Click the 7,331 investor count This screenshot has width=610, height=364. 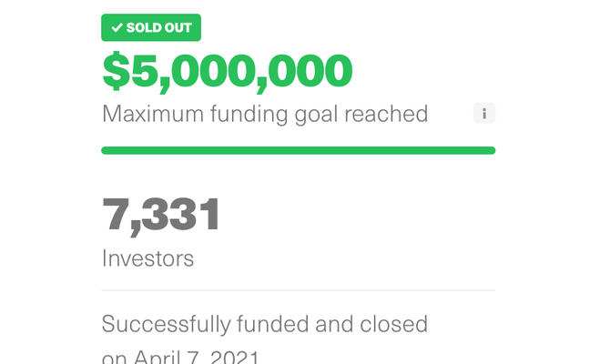(x=161, y=216)
